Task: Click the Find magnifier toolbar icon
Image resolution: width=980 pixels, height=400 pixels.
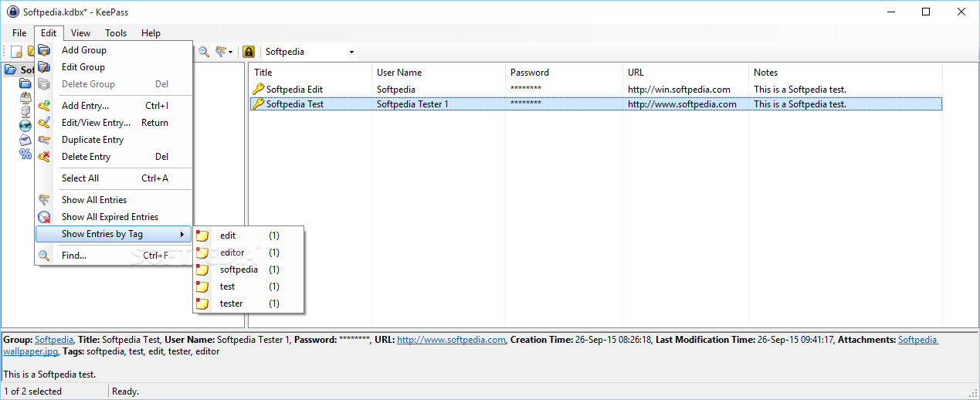Action: tap(204, 52)
